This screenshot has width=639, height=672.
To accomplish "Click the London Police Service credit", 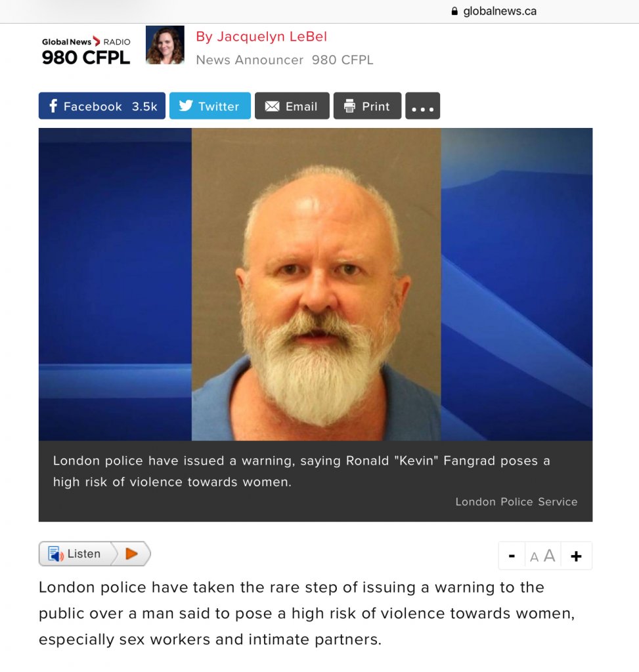I will 516,501.
